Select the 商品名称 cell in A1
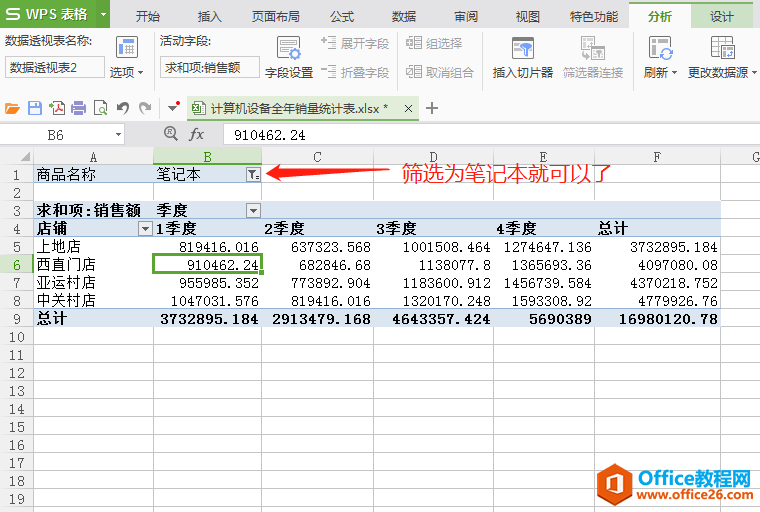The width and height of the screenshot is (760, 512). click(x=94, y=175)
